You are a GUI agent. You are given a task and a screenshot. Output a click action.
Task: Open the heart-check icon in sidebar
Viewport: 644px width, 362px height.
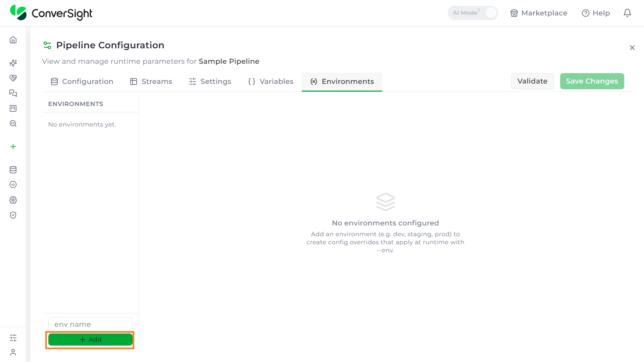13,78
